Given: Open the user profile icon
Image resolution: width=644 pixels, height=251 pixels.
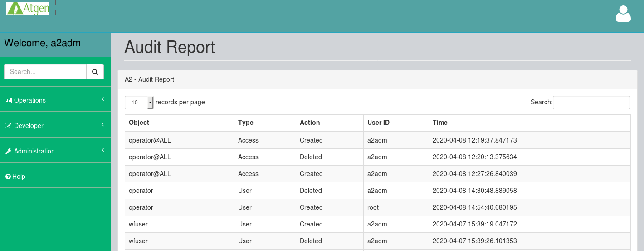Looking at the screenshot, I should tap(623, 14).
